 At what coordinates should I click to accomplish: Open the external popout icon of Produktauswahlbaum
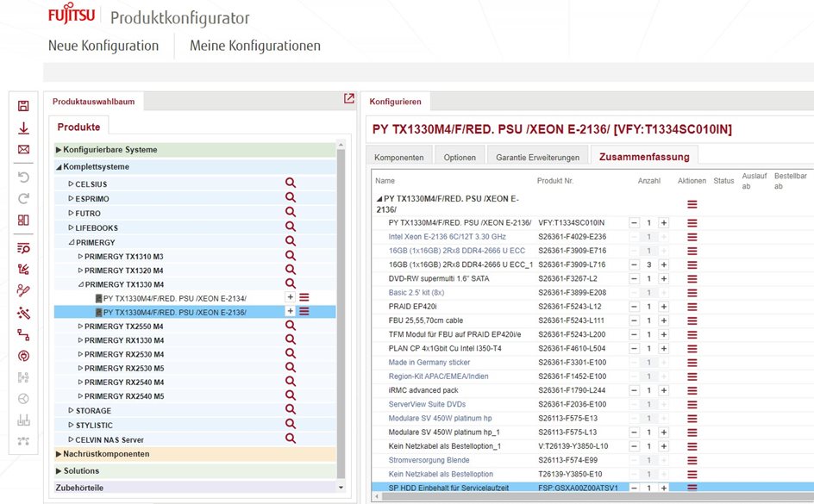tap(349, 98)
